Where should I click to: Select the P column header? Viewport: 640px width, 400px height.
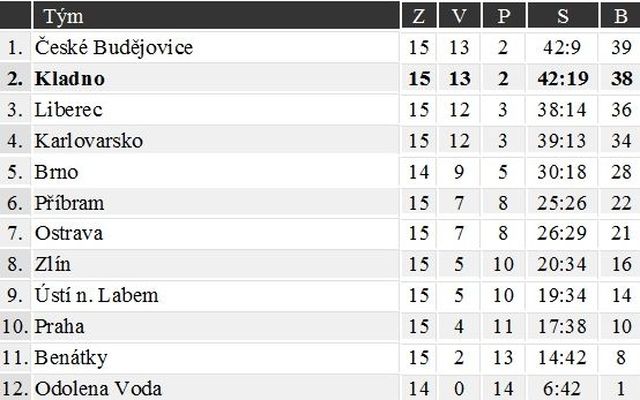[504, 16]
